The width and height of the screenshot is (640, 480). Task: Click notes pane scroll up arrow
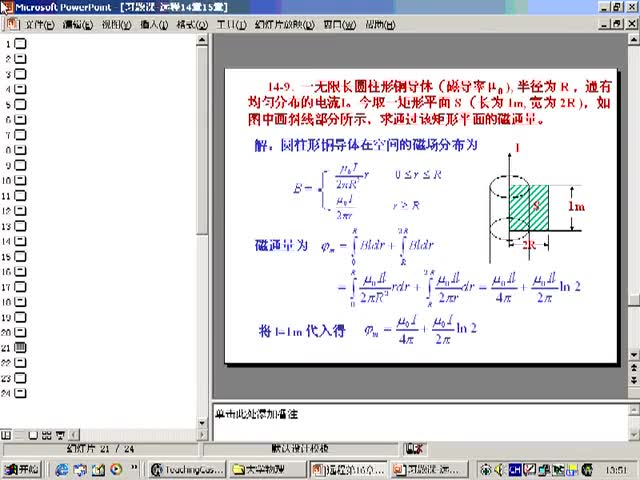point(634,409)
